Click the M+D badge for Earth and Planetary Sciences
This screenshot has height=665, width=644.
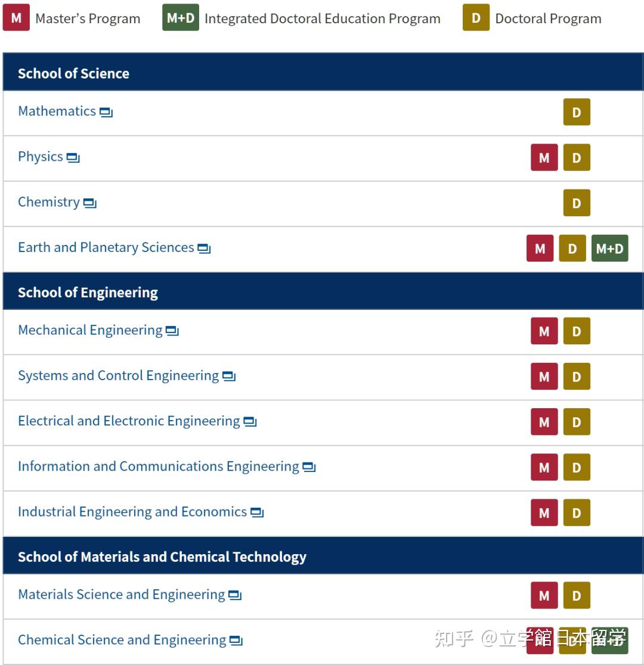(609, 248)
